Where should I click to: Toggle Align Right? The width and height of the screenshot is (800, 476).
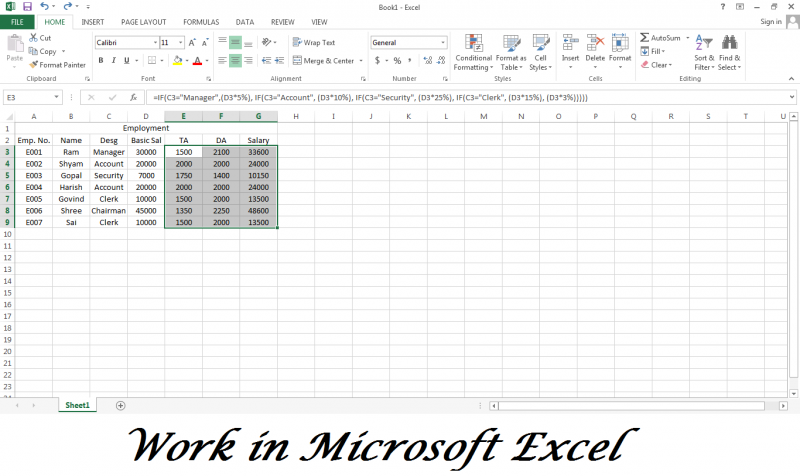248,60
